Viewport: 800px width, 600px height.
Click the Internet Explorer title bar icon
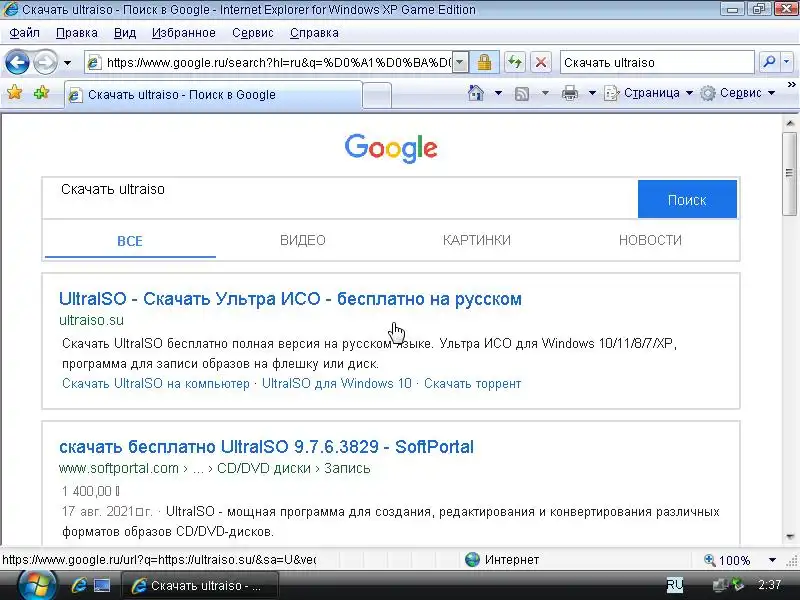pyautogui.click(x=10, y=9)
